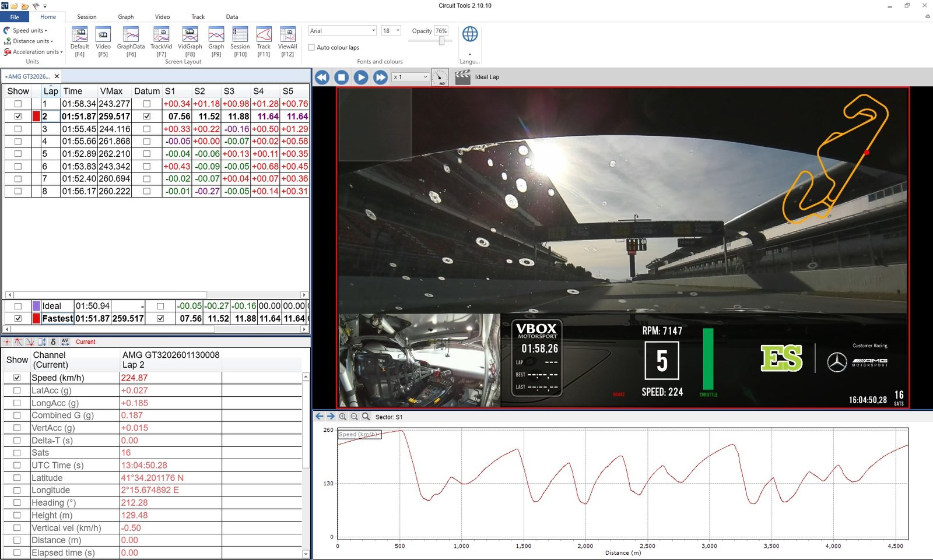
Task: Click the Language globe icon
Action: (469, 34)
